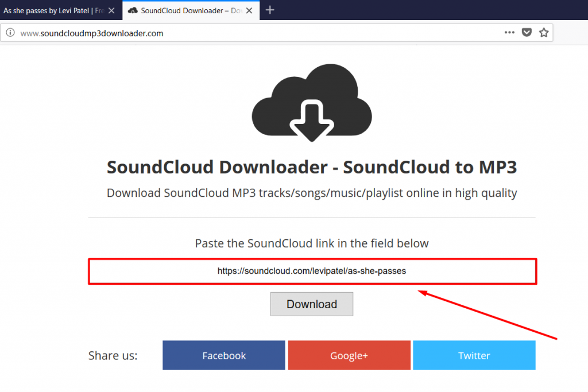Open a new tab with plus button
Image resolution: width=588 pixels, height=392 pixels.
[270, 10]
